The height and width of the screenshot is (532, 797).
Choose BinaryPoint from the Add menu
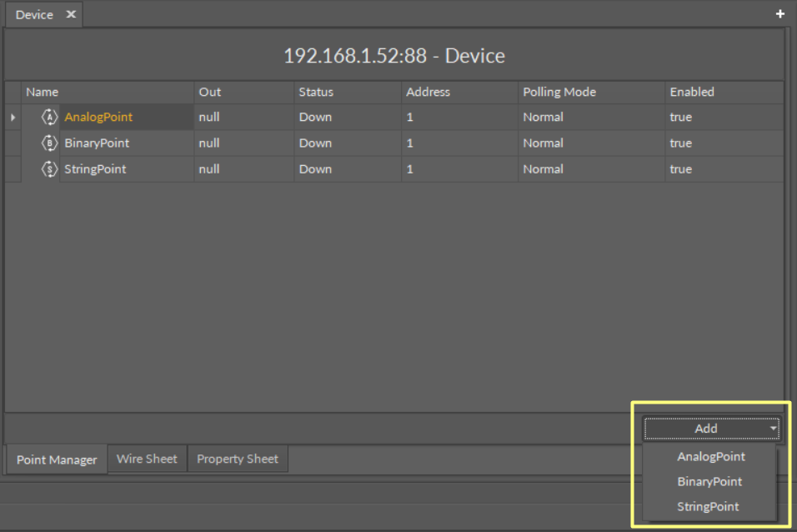[709, 481]
